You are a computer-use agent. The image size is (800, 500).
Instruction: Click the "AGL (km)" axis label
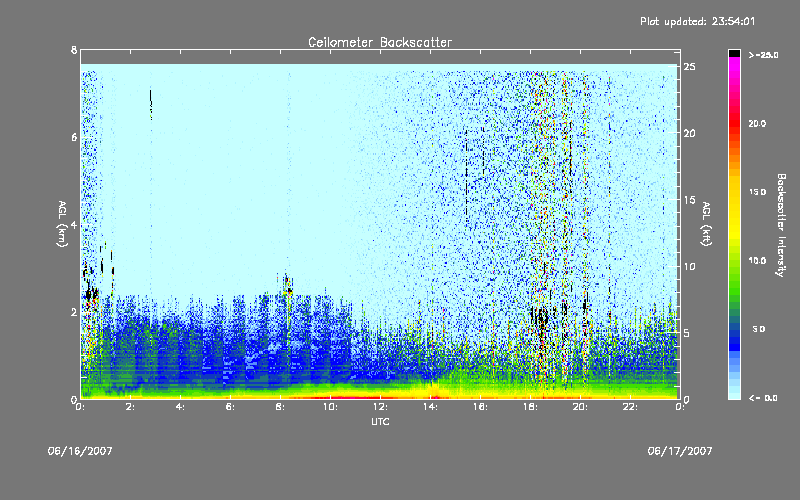[x=62, y=224]
